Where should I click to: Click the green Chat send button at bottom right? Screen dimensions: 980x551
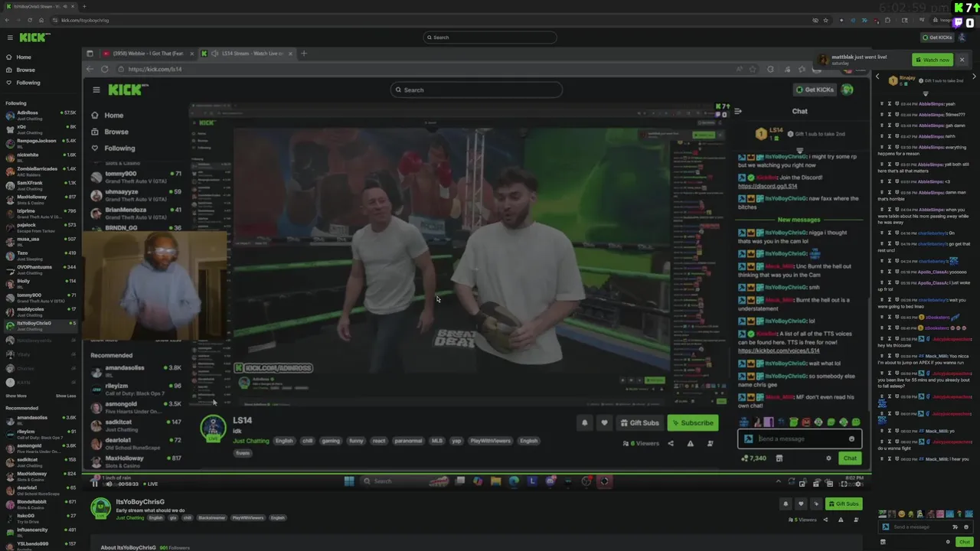coord(964,542)
